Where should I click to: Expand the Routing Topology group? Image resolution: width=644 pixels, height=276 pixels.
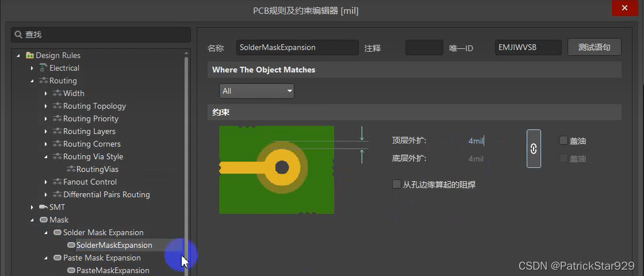45,106
